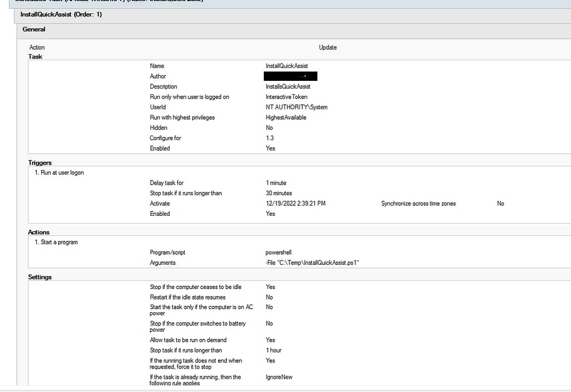Select "No" beside the AC power setting
The height and width of the screenshot is (392, 571).
point(269,307)
